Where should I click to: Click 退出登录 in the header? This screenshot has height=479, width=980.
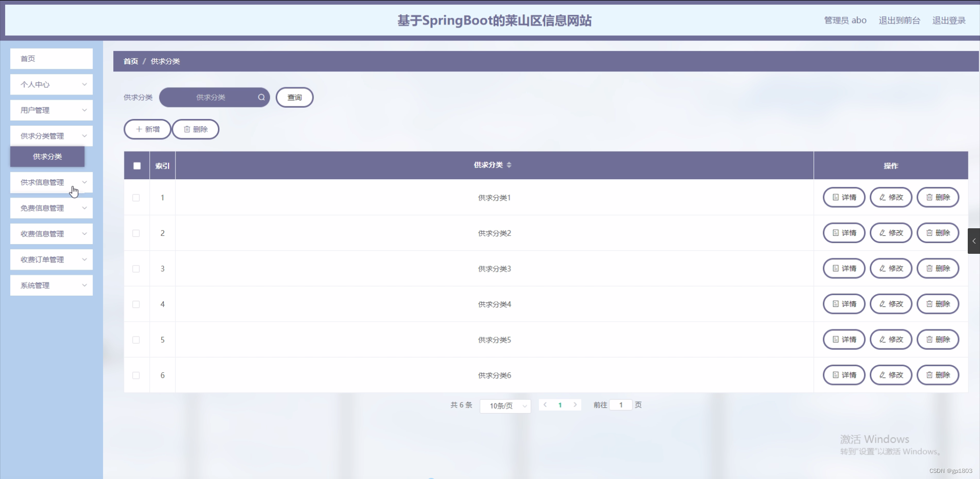(949, 20)
